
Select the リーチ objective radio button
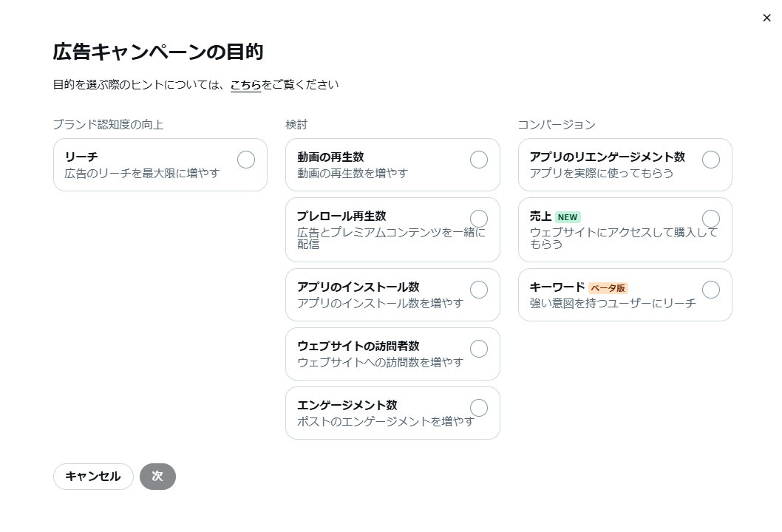click(245, 159)
